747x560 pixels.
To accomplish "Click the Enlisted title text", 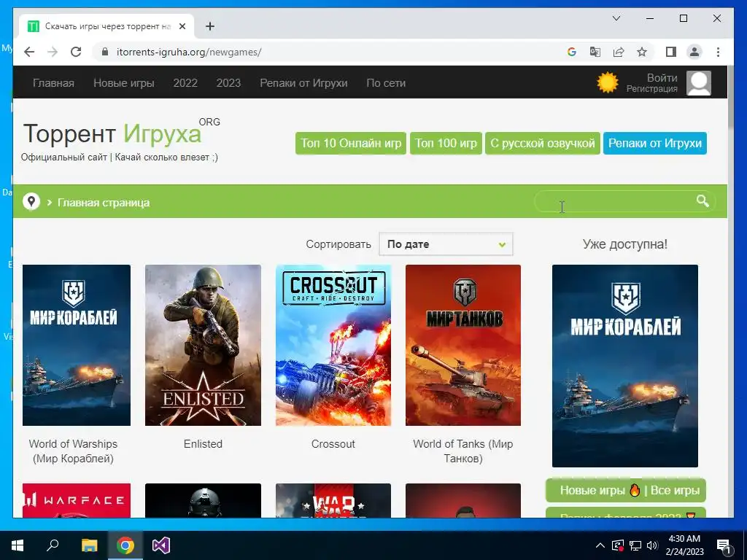I will pyautogui.click(x=203, y=444).
